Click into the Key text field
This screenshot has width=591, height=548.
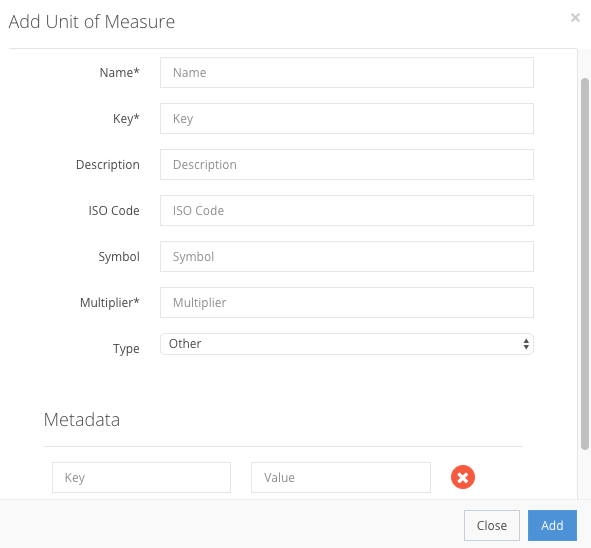click(x=346, y=118)
